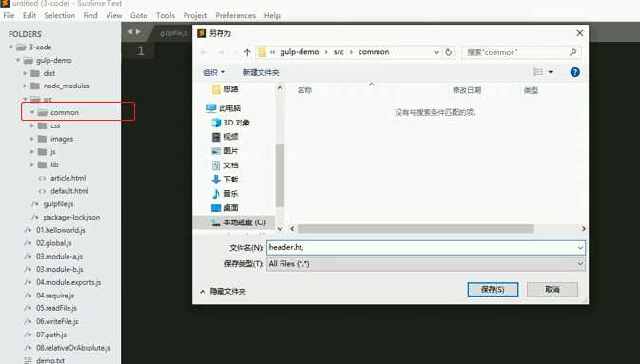Click the search magnifier icon in dialog
Image resolution: width=640 pixels, height=364 pixels.
(x=573, y=52)
